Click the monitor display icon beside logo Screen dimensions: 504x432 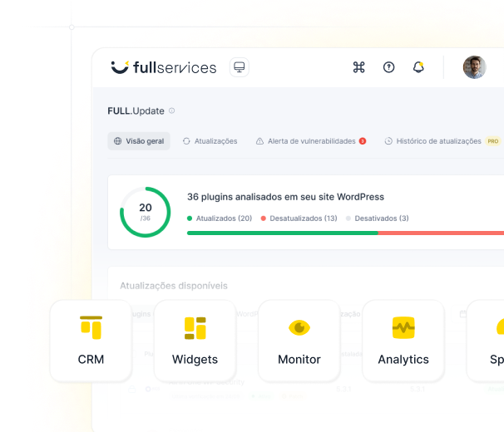click(240, 67)
